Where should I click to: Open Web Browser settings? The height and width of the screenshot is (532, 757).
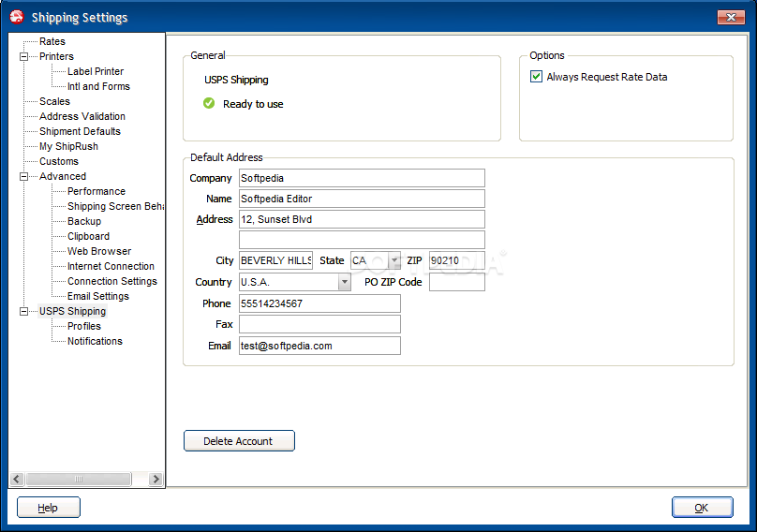point(99,251)
